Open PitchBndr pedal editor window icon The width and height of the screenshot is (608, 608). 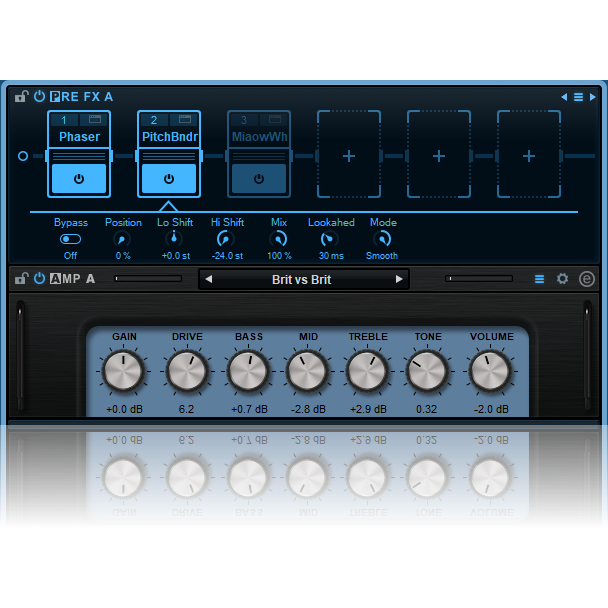pos(185,119)
